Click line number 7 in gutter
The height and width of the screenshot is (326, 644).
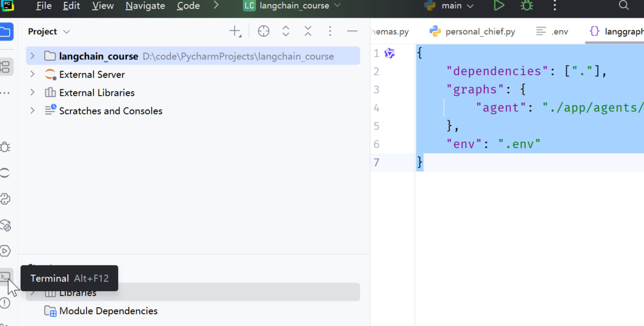[x=376, y=162]
